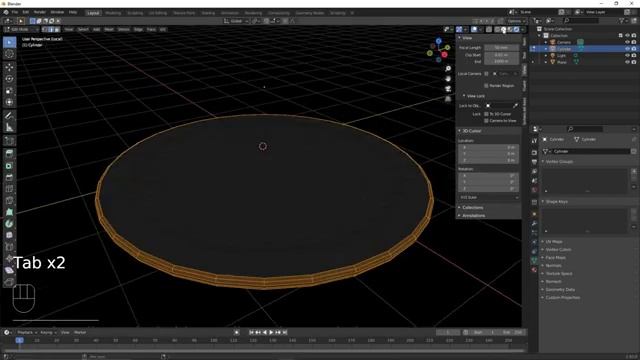Select the Smooth tool
The width and height of the screenshot is (640, 360).
click(9, 235)
